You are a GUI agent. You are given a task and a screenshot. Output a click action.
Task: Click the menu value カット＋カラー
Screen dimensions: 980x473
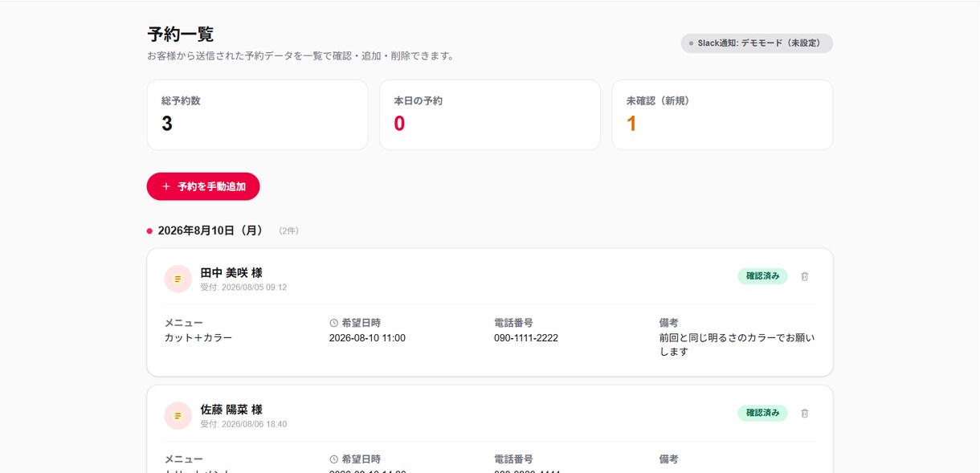tap(198, 338)
